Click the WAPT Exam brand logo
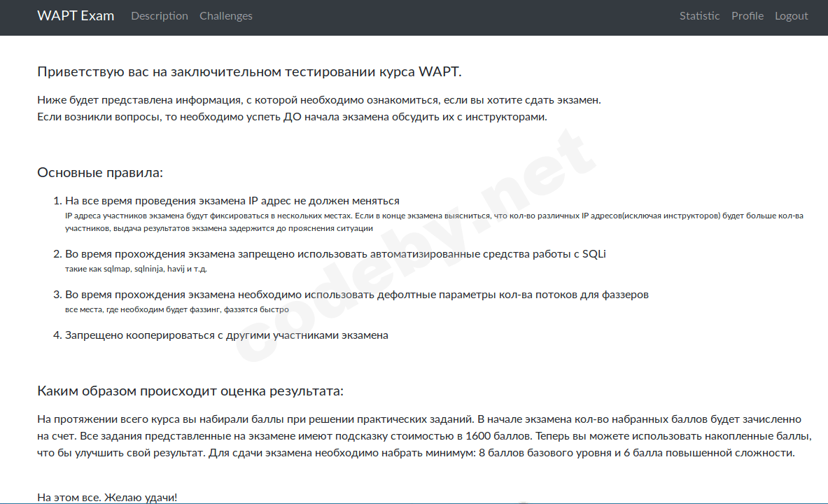Viewport: 828px width, 504px height. pyautogui.click(x=76, y=15)
